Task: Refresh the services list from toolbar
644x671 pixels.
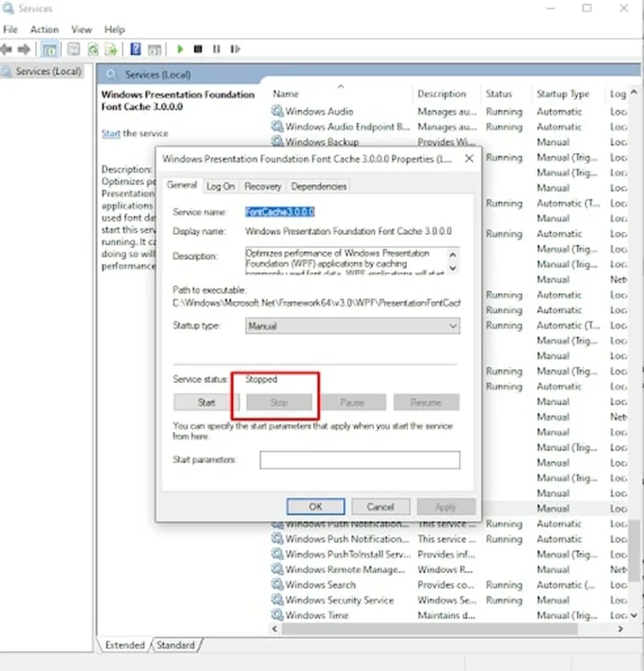Action: 93,49
